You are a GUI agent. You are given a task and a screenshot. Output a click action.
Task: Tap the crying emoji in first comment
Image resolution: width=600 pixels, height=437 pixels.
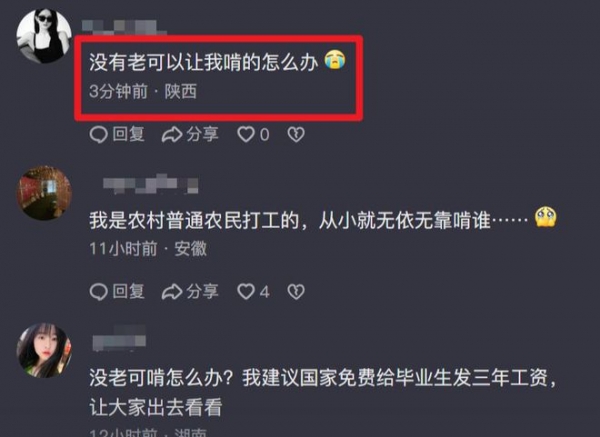coord(335,60)
